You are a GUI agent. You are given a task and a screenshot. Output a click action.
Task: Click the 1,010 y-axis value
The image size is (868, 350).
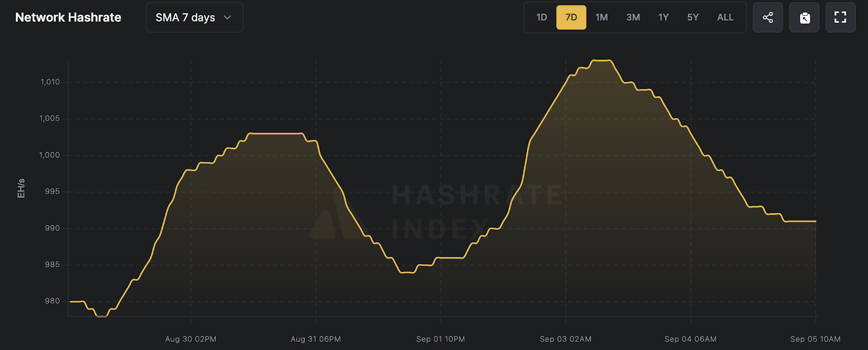[x=50, y=82]
